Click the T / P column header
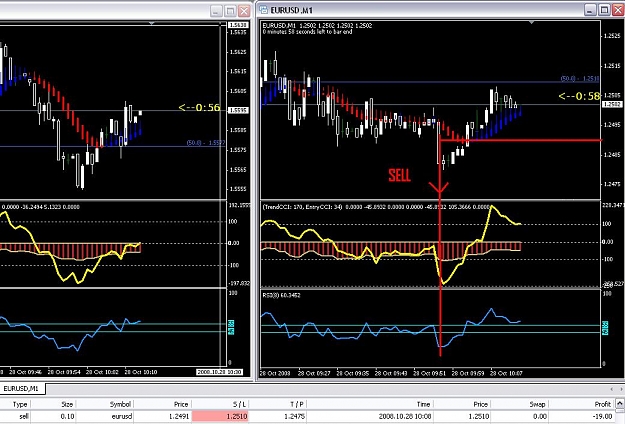Image resolution: width=625 pixels, height=424 pixels. pos(297,404)
